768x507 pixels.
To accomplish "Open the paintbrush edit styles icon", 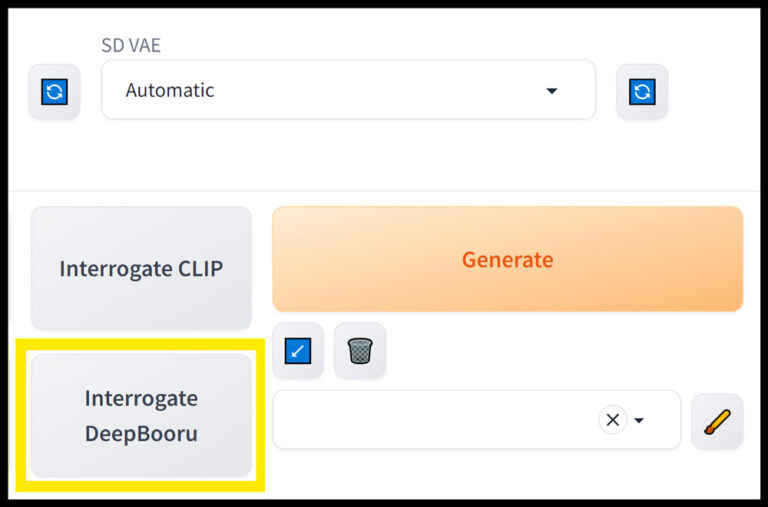I will (717, 421).
